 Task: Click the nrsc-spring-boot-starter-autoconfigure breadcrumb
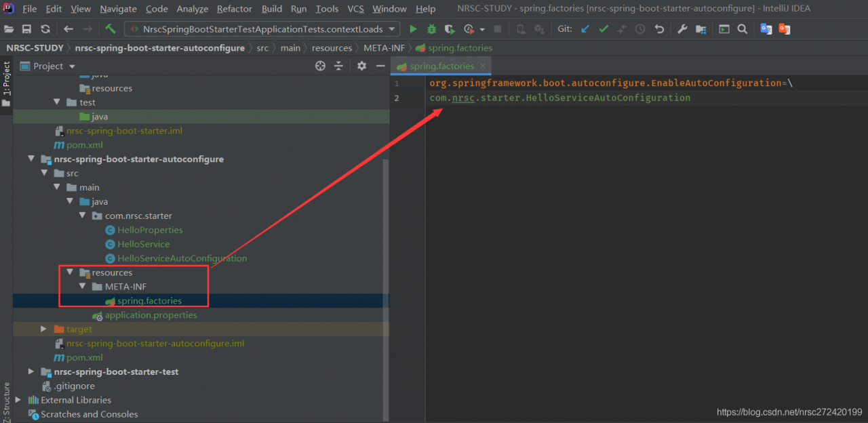[x=160, y=48]
